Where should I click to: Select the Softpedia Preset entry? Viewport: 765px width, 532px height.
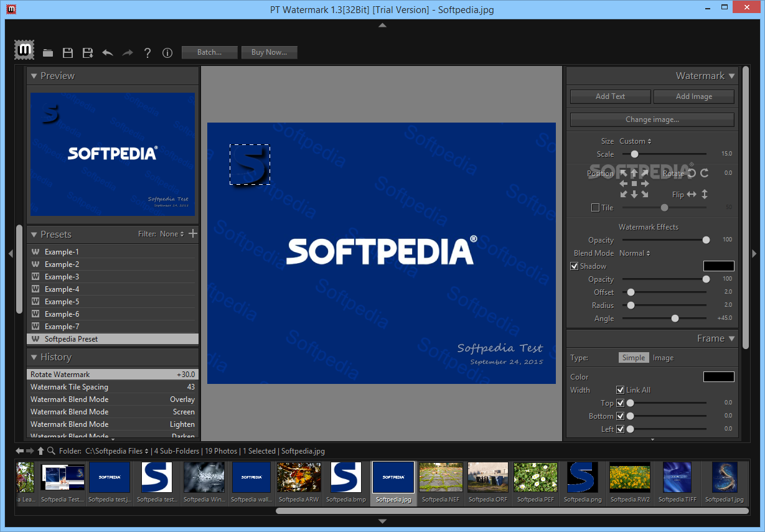113,339
